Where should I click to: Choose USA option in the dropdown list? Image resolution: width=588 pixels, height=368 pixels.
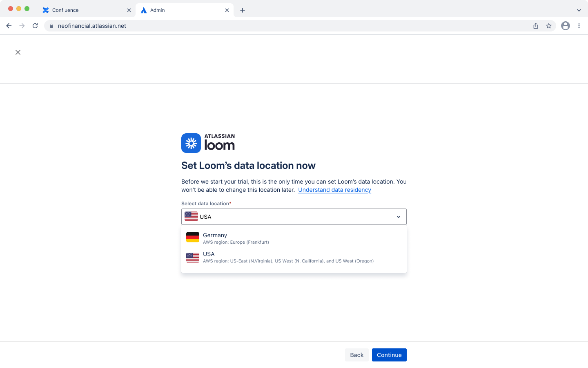coord(294,257)
